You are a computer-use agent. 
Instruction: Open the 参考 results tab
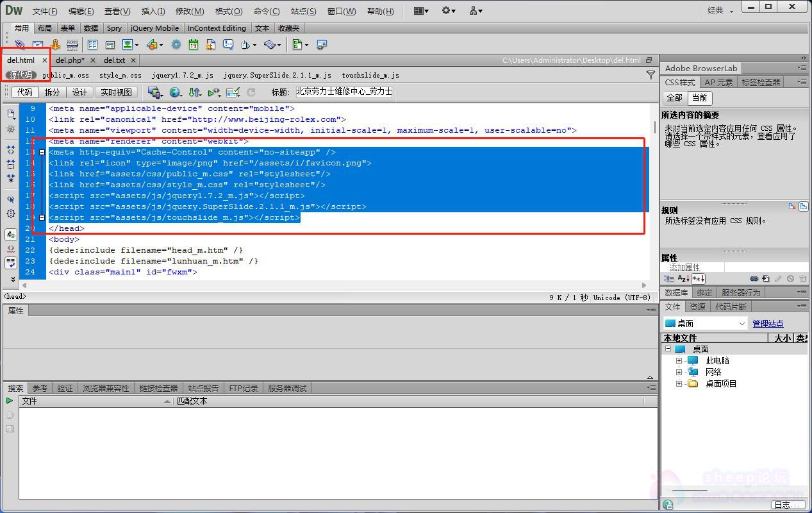[x=40, y=388]
